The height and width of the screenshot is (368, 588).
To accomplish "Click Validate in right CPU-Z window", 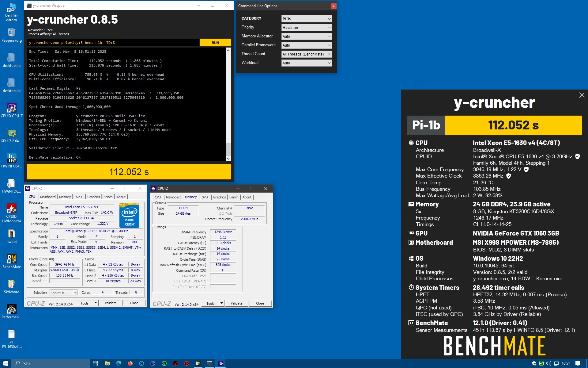I will coord(236,303).
